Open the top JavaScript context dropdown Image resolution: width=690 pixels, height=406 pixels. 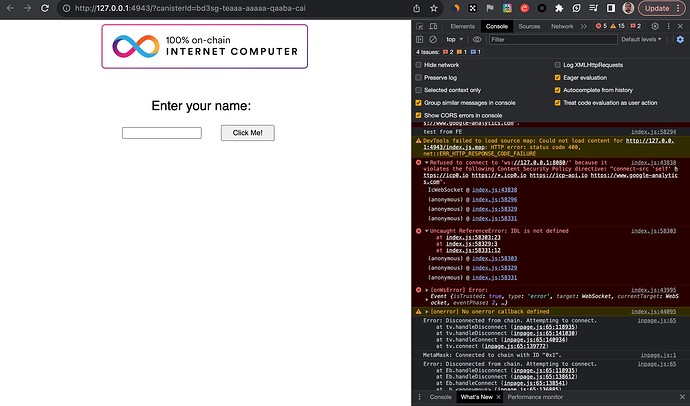pos(455,40)
